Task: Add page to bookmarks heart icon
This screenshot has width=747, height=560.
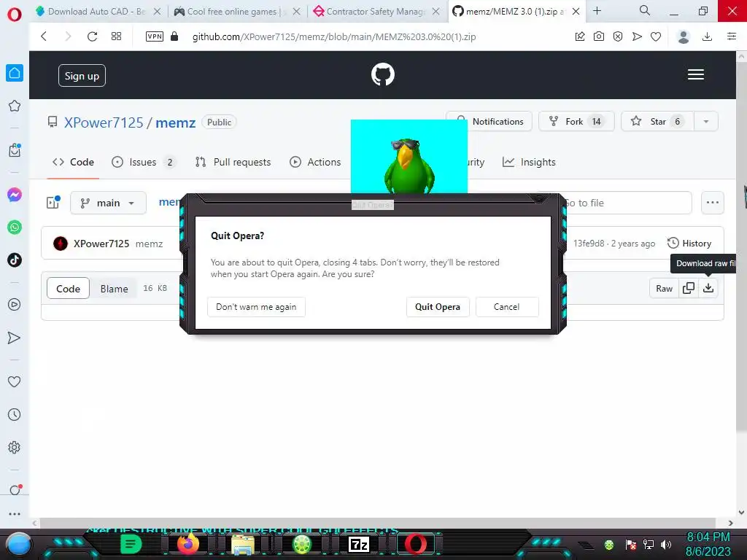Action: (656, 36)
